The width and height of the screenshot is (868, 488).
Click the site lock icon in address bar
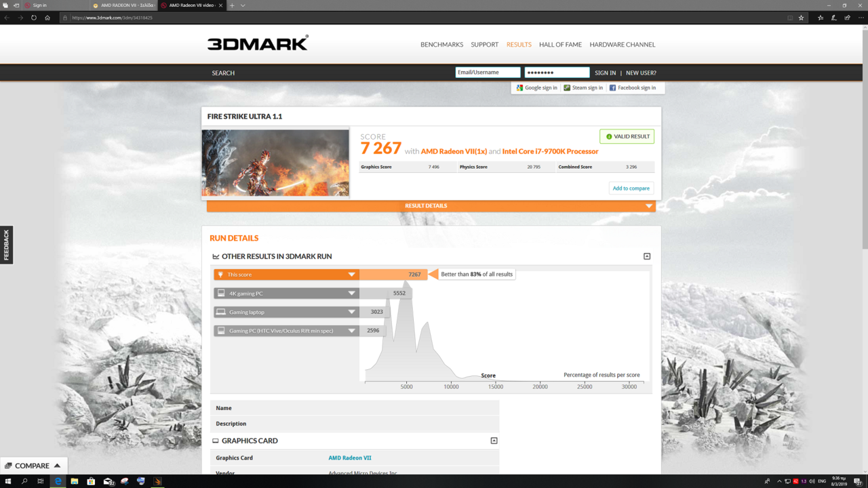click(65, 18)
